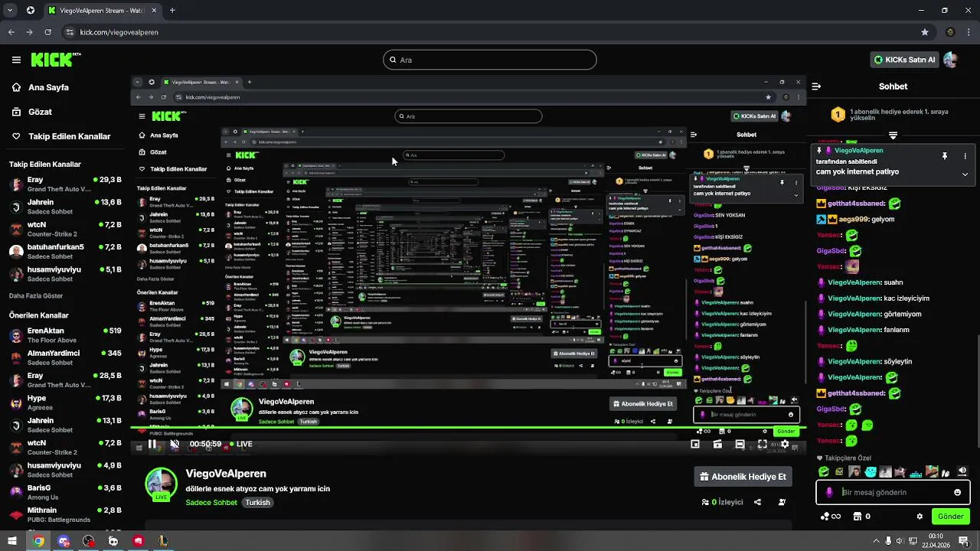Open Chrome's tab search dropdown arrow
This screenshot has height=551, width=980.
[x=10, y=11]
